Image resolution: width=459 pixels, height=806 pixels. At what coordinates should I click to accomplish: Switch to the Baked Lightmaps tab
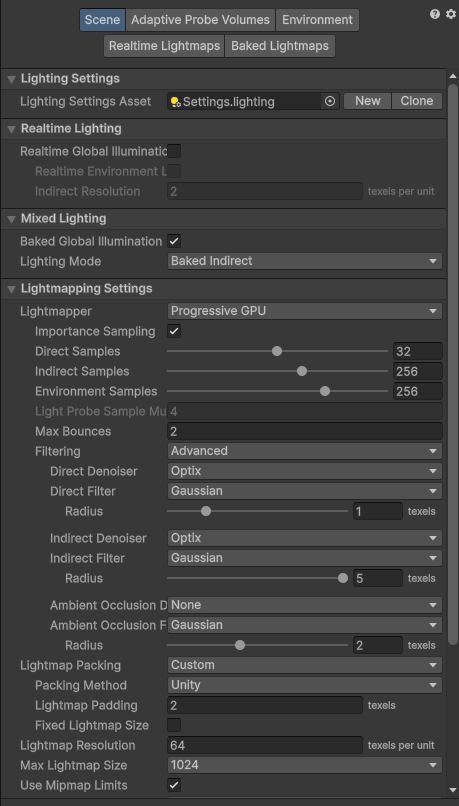tap(280, 46)
